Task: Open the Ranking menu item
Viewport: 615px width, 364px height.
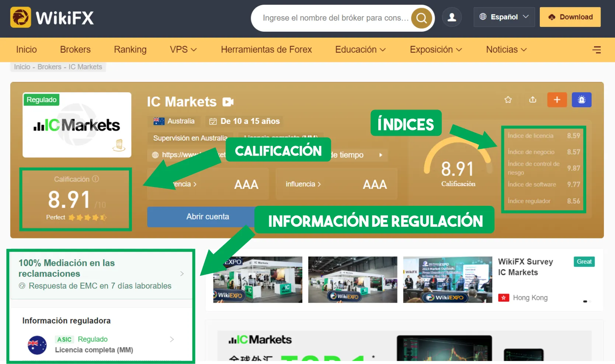Action: point(130,49)
